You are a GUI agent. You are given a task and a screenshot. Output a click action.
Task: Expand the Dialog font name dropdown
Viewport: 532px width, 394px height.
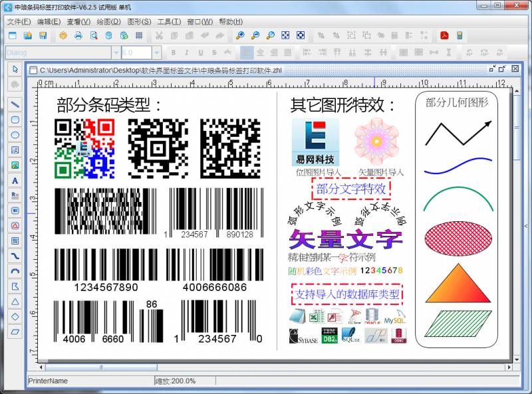click(x=116, y=52)
